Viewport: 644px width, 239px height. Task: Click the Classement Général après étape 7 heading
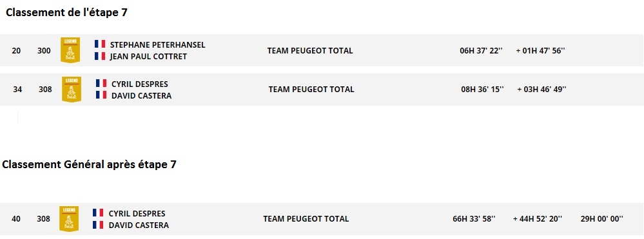(x=89, y=165)
